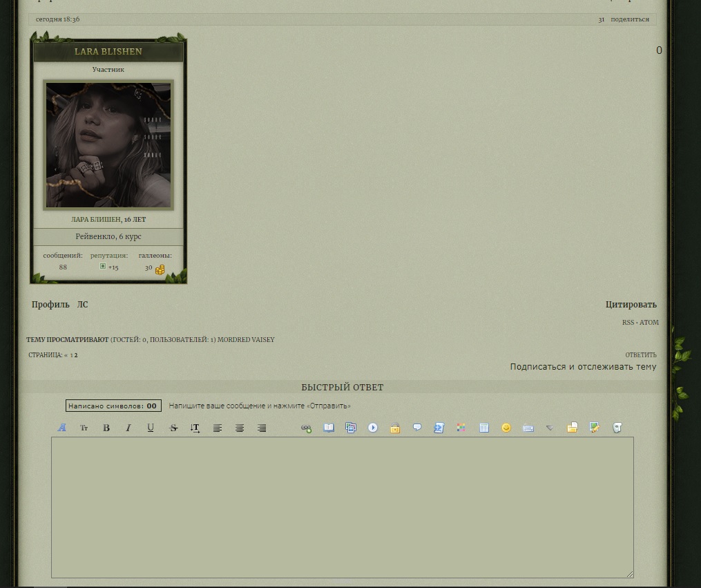701x588 pixels.
Task: Open the smileys picker
Action: point(506,428)
